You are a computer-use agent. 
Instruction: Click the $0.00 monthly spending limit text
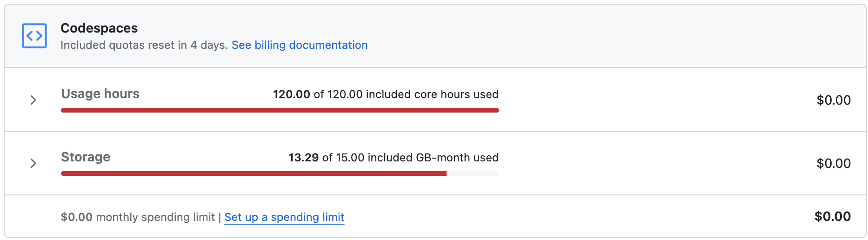(138, 217)
